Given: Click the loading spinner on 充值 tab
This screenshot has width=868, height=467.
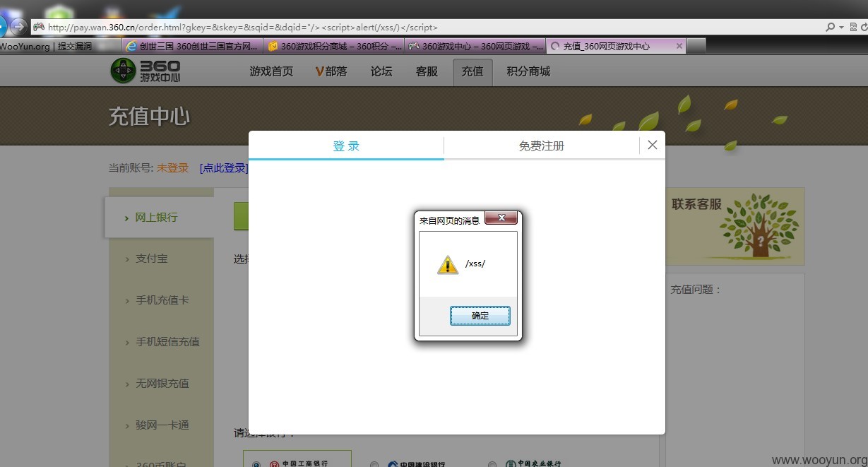Looking at the screenshot, I should pyautogui.click(x=555, y=47).
